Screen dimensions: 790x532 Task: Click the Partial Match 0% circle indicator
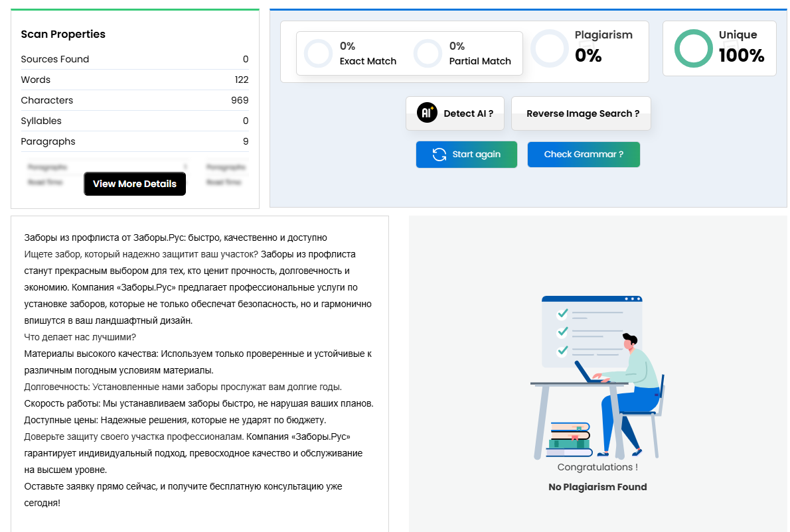[x=428, y=52]
